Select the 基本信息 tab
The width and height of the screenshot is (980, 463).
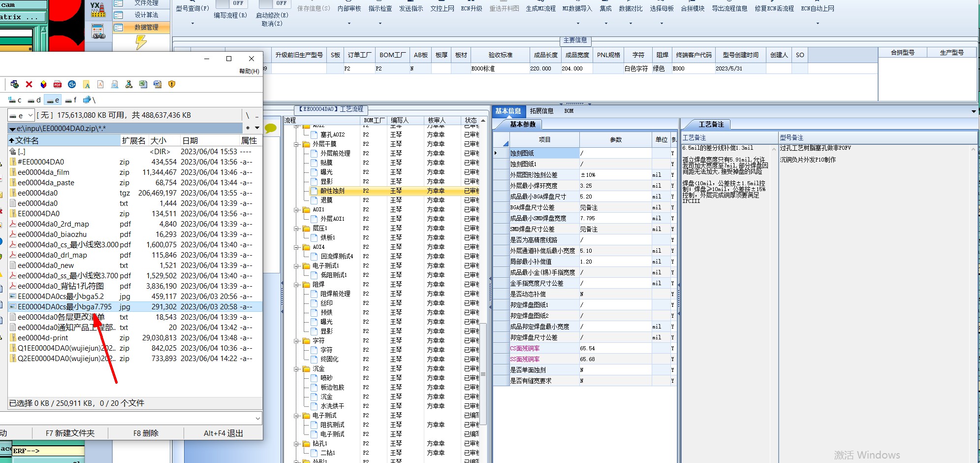coord(508,111)
